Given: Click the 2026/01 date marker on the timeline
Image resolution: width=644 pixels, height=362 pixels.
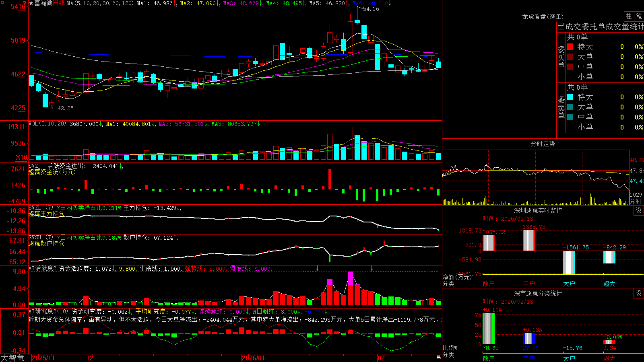Looking at the screenshot, I should [254, 358].
